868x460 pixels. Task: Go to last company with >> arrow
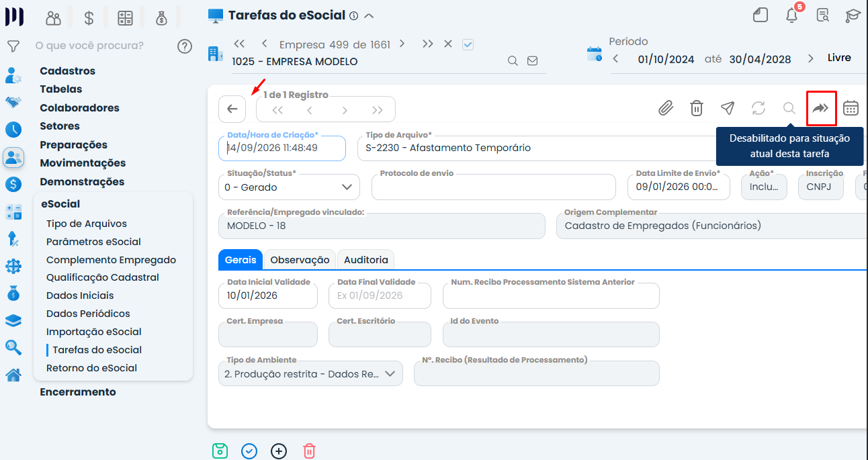(x=428, y=44)
